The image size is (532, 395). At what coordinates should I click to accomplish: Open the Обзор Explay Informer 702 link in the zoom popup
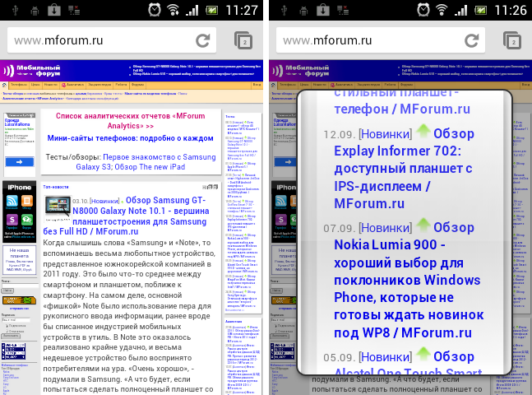pos(404,169)
